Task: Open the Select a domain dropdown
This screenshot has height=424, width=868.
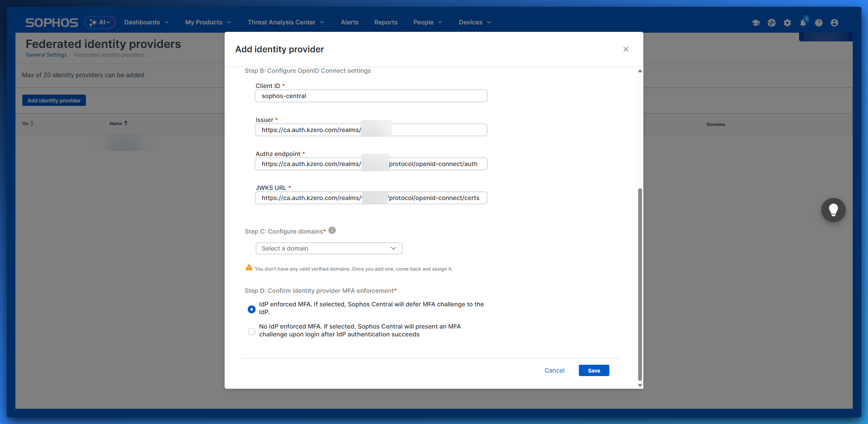Action: [x=328, y=248]
